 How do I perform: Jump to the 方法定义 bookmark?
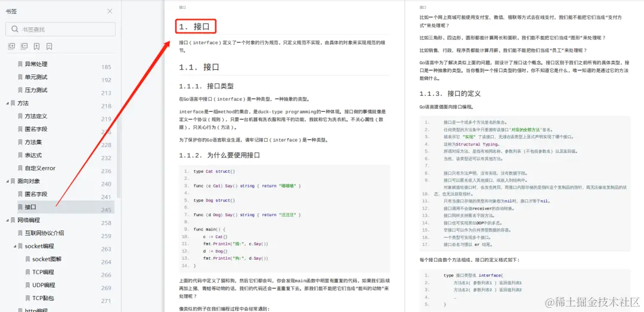pyautogui.click(x=36, y=116)
